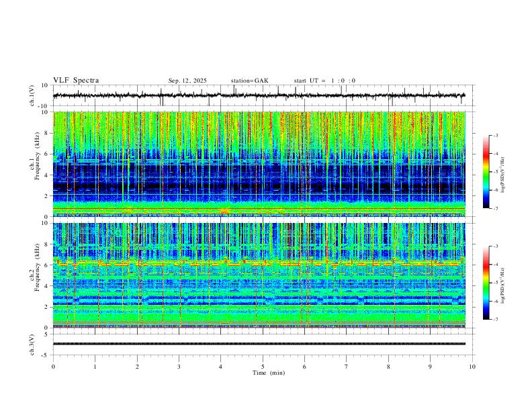This screenshot has width=532, height=411.
Task: Click the time axis tick label "3"
Action: 179,367
